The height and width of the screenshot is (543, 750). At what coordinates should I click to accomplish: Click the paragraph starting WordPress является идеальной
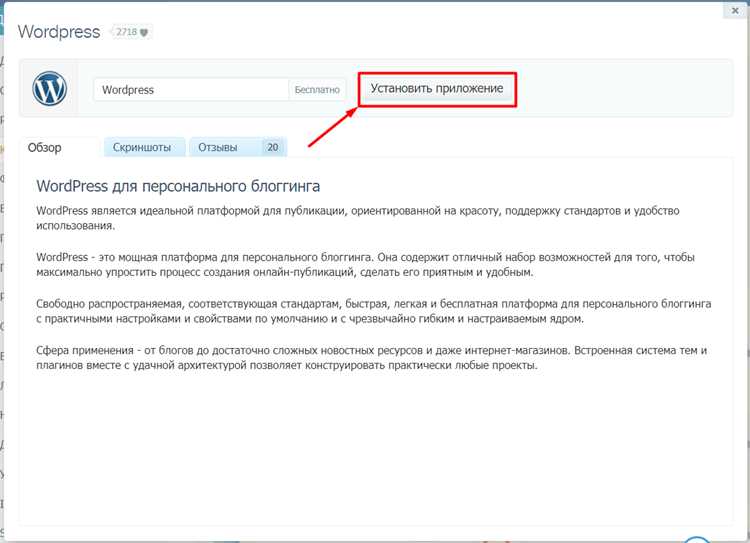[358, 218]
